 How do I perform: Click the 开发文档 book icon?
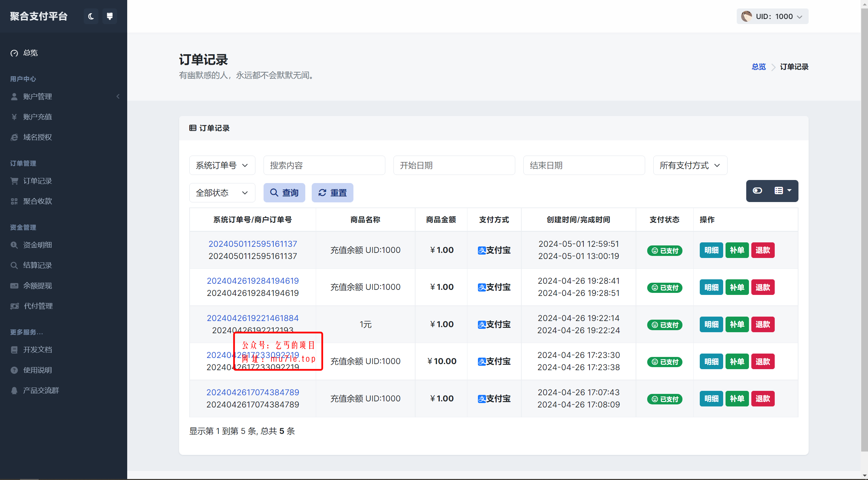pyautogui.click(x=14, y=350)
